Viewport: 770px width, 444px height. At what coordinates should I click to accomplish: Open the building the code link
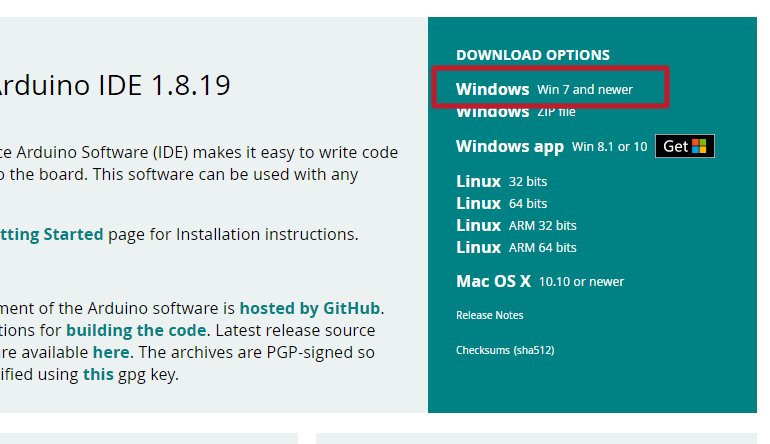pyautogui.click(x=137, y=330)
